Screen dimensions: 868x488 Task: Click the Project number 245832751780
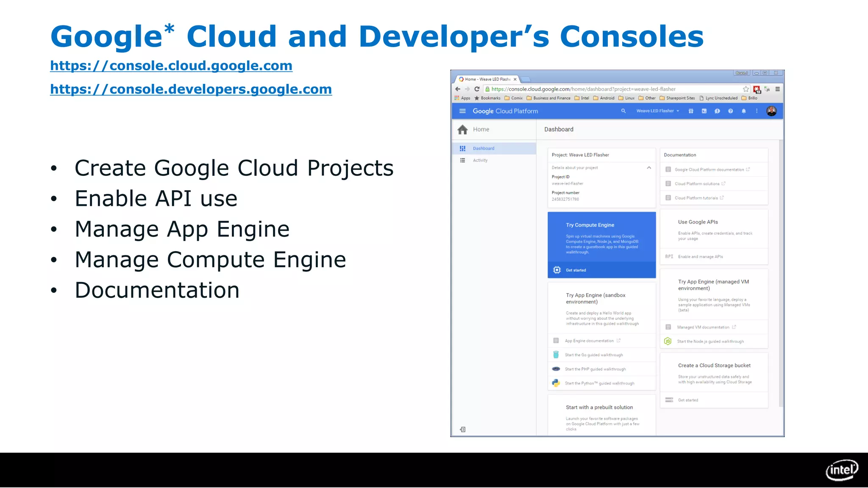pyautogui.click(x=565, y=199)
